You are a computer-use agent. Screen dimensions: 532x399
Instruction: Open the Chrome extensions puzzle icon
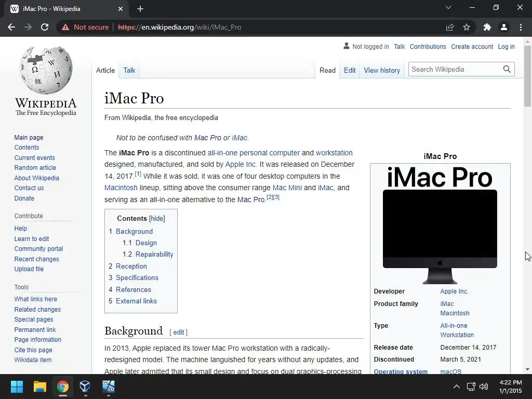tap(487, 27)
